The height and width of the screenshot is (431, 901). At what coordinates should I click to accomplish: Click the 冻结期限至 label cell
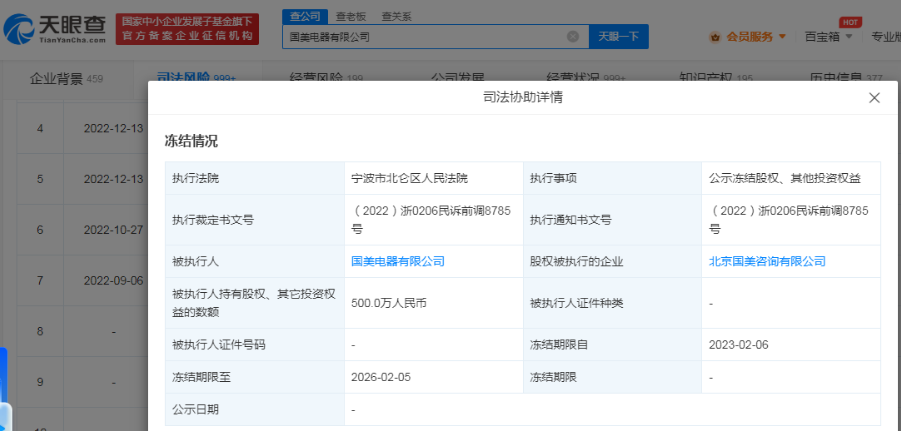255,377
